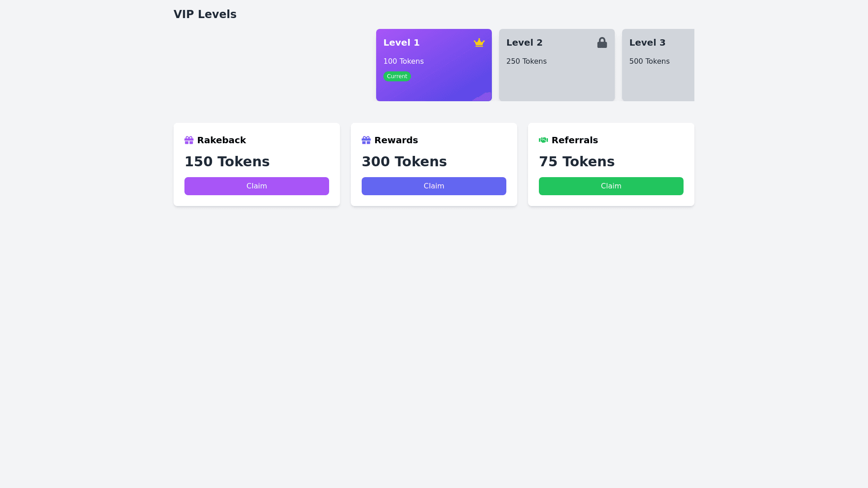Click the Rewards card title
The image size is (868, 488).
pos(396,140)
